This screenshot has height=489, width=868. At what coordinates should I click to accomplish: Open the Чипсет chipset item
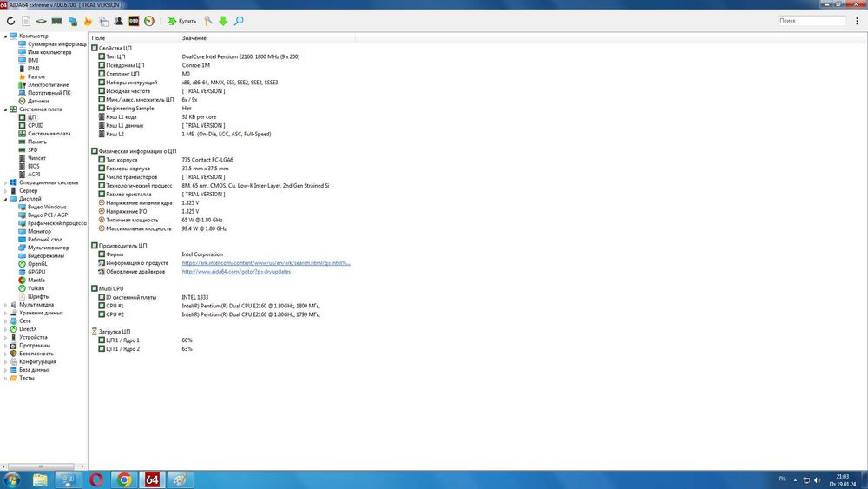[36, 158]
